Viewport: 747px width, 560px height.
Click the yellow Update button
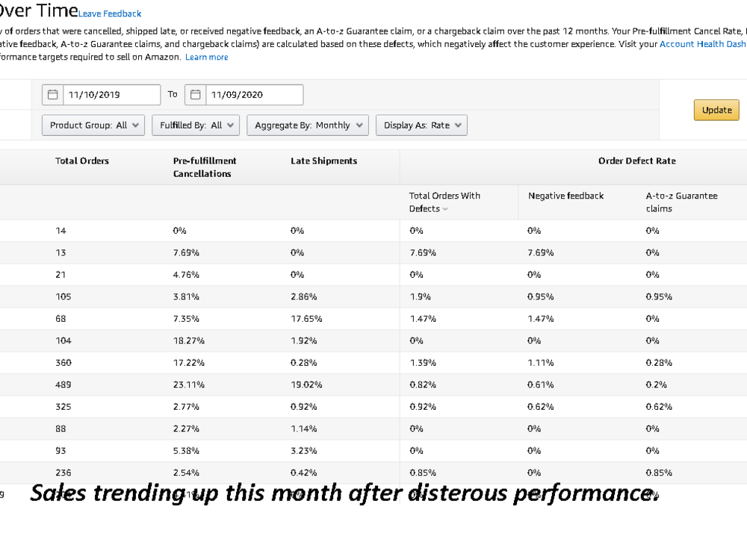tap(716, 110)
